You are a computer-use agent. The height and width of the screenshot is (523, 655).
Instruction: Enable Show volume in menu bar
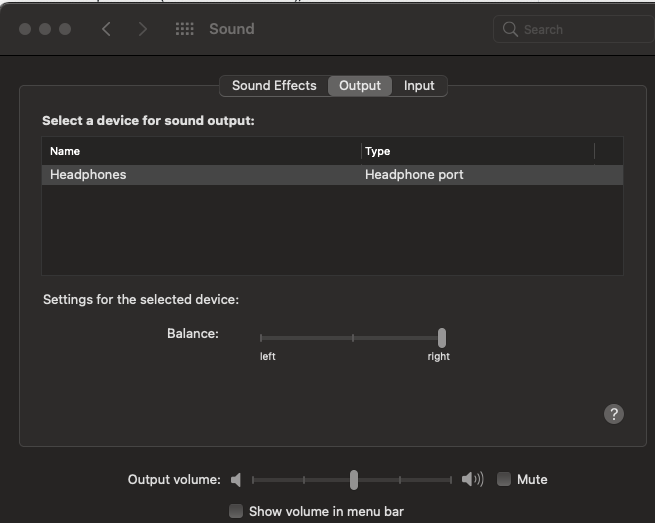(236, 511)
